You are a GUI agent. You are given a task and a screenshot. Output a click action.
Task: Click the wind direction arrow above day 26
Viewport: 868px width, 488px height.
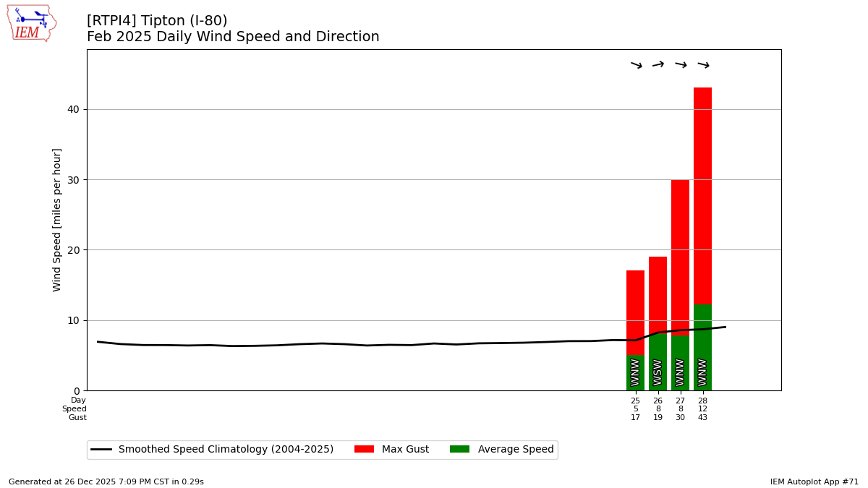coord(658,64)
